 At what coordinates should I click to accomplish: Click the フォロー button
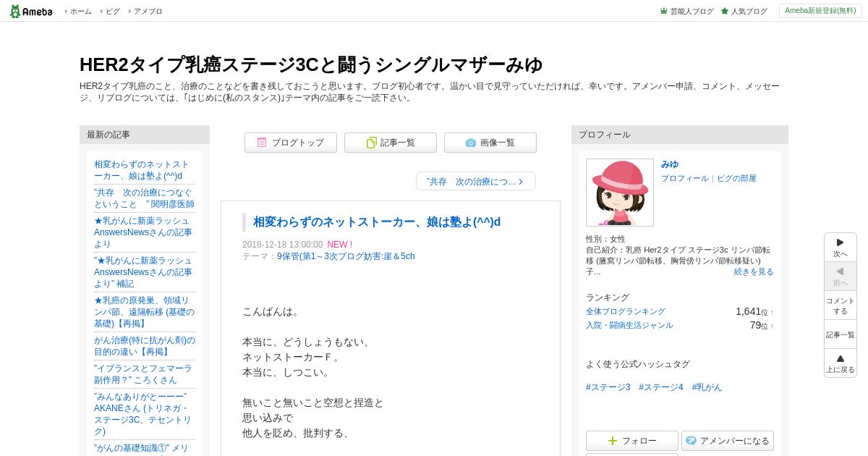pyautogui.click(x=632, y=441)
